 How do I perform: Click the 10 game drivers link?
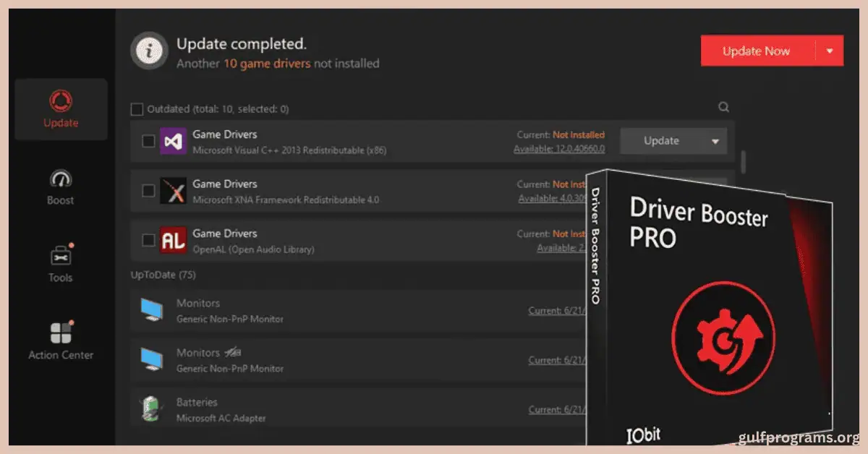[x=266, y=64]
